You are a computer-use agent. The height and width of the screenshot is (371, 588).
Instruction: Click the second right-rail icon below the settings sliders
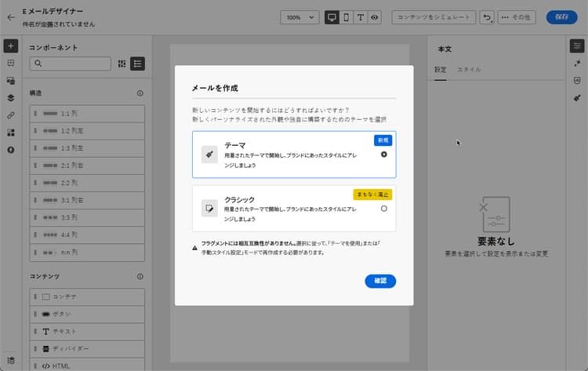click(x=577, y=64)
